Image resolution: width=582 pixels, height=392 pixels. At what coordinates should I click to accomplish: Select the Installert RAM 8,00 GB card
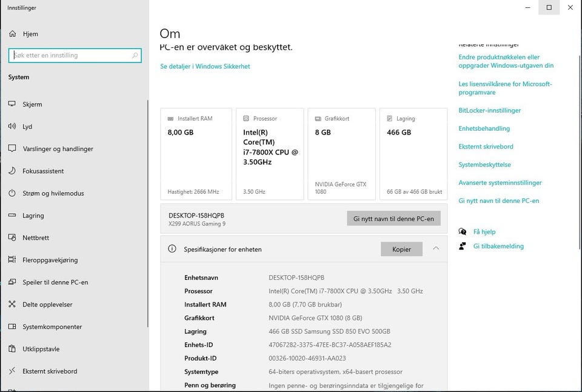[x=196, y=154]
